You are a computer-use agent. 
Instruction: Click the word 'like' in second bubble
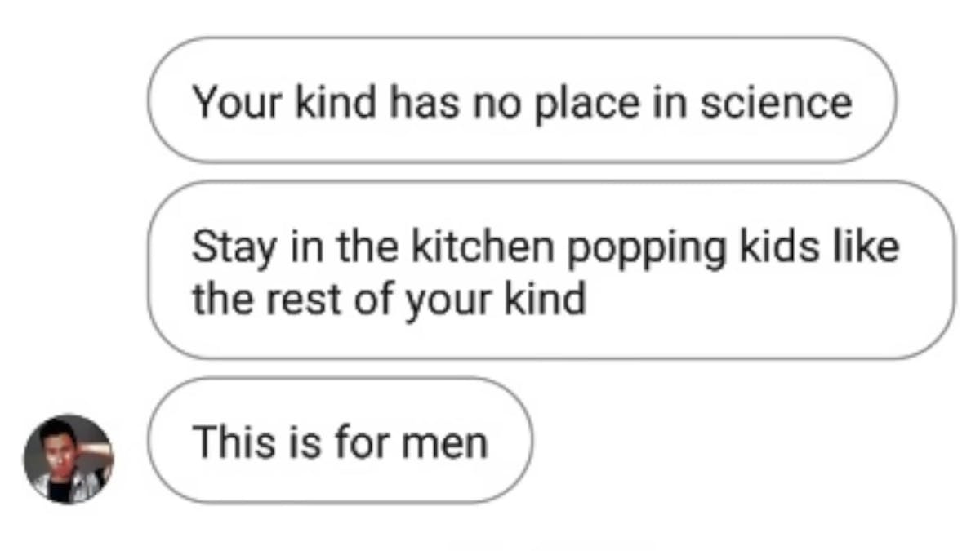[865, 247]
